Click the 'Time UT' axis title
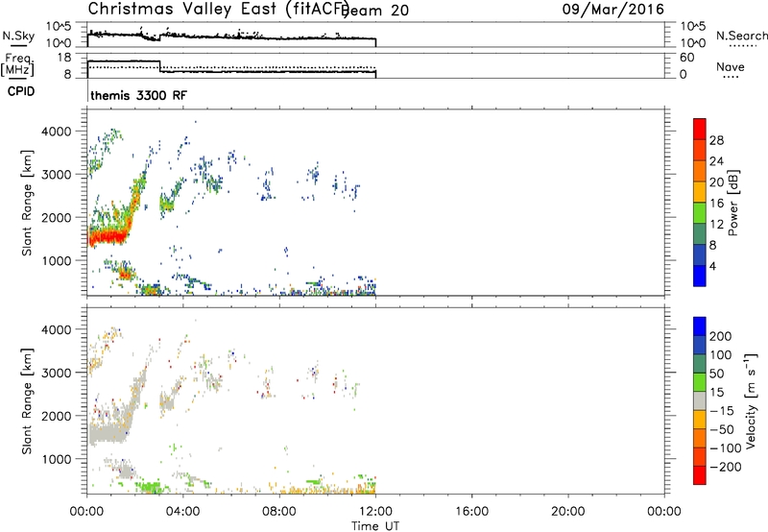Screen dimensions: 768x532 375,526
